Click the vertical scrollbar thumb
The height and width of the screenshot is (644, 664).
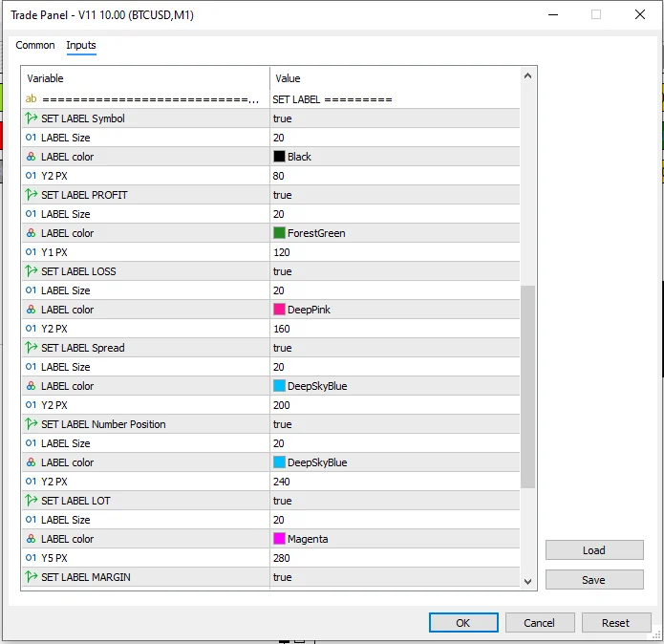tap(527, 387)
